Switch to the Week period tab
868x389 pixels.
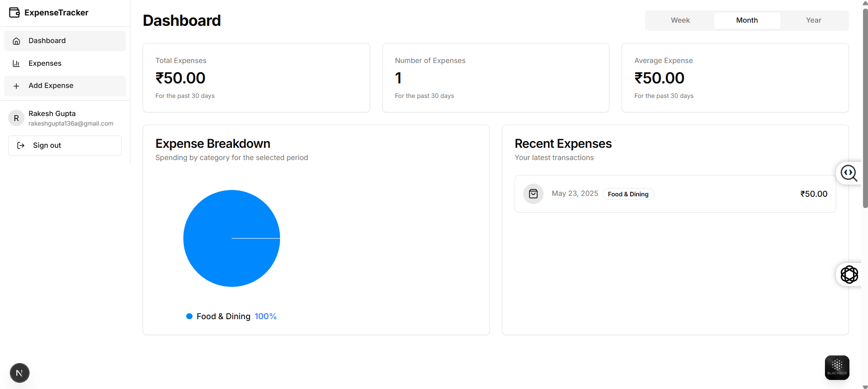point(680,20)
